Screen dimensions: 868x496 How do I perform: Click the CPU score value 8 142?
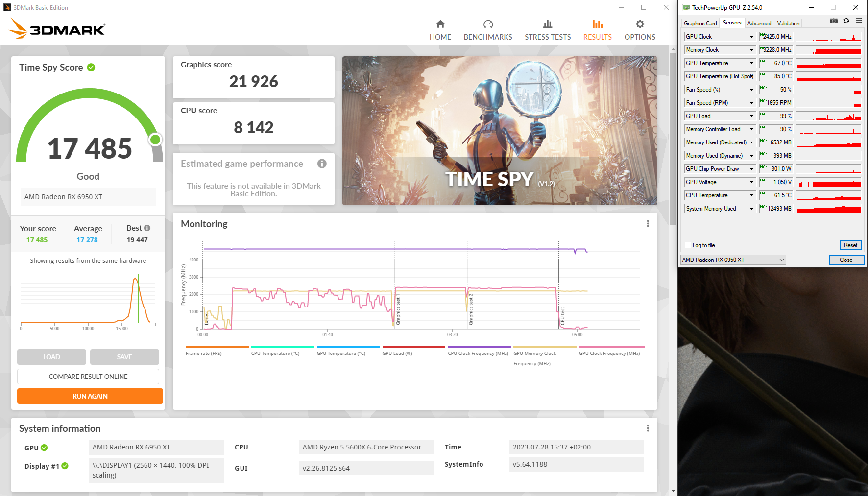[254, 127]
